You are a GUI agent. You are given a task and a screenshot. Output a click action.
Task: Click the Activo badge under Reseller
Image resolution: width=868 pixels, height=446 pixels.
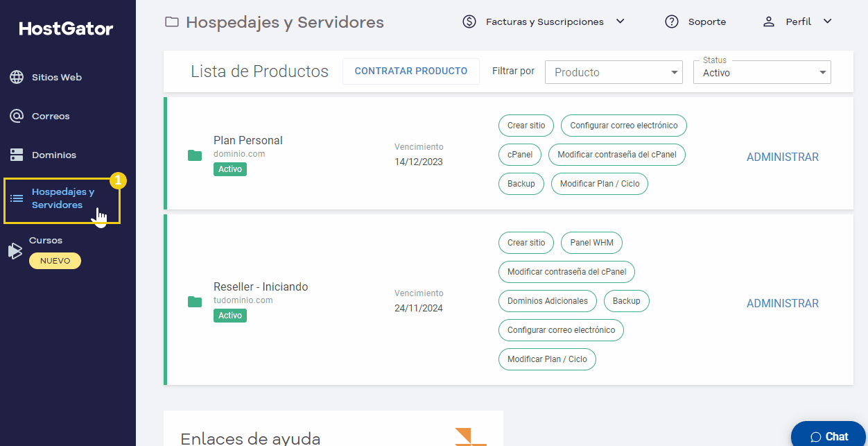(x=230, y=316)
